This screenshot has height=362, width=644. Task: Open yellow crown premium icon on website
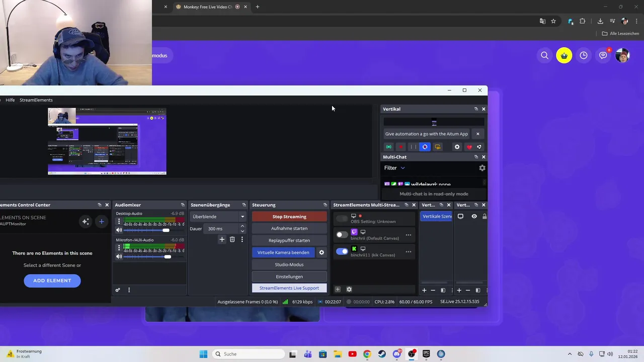564,55
